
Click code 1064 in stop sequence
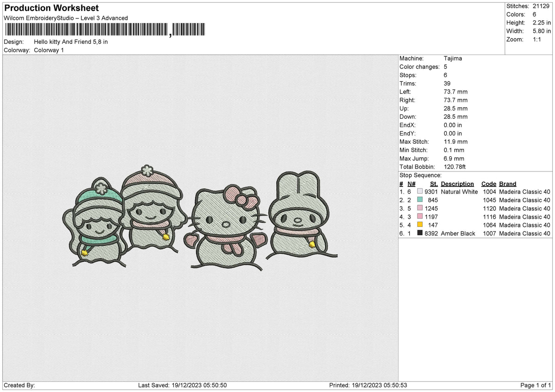pyautogui.click(x=488, y=225)
